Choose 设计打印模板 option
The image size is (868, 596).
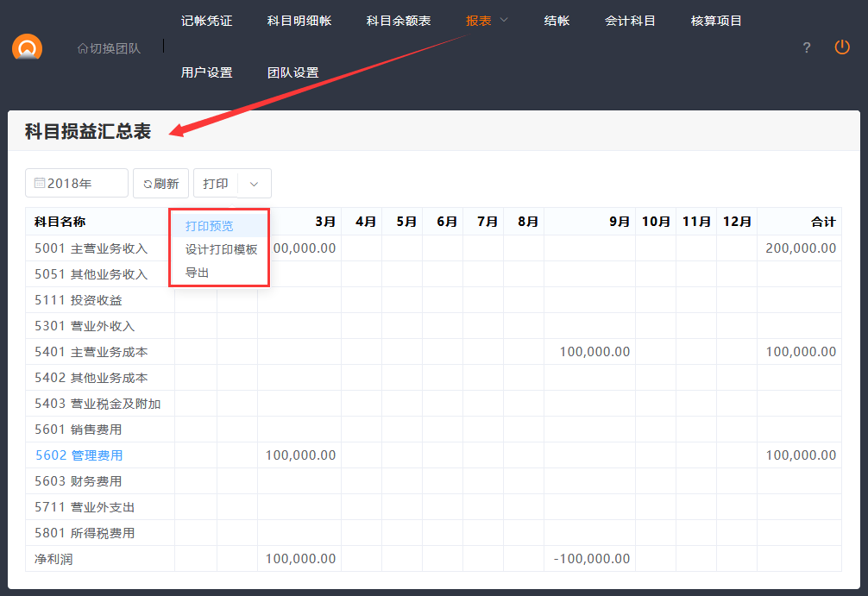point(221,249)
